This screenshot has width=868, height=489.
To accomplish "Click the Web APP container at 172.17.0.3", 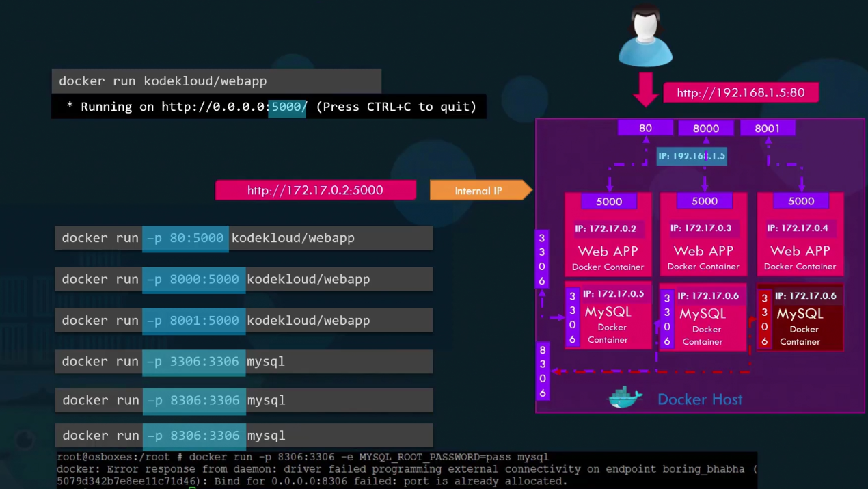I will pos(704,234).
